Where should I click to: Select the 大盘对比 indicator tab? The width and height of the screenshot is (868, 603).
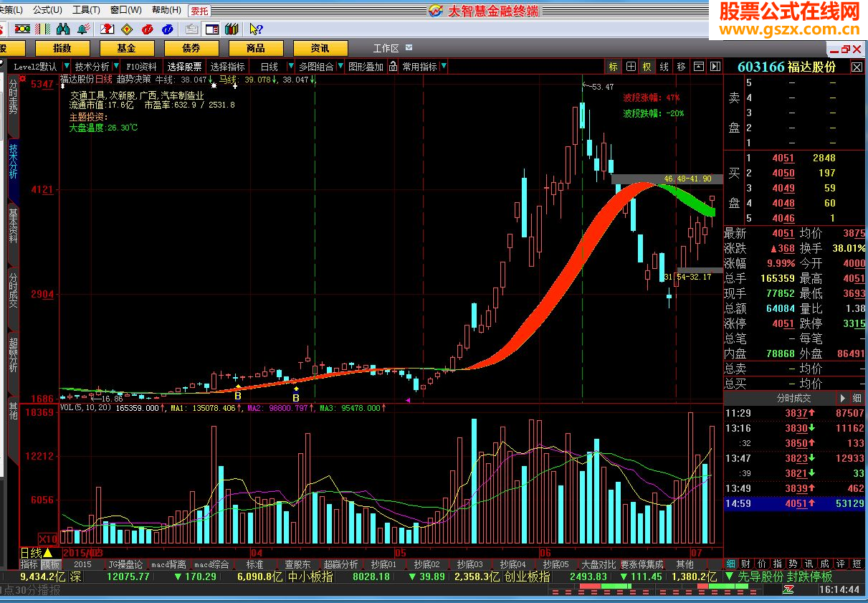click(x=598, y=564)
